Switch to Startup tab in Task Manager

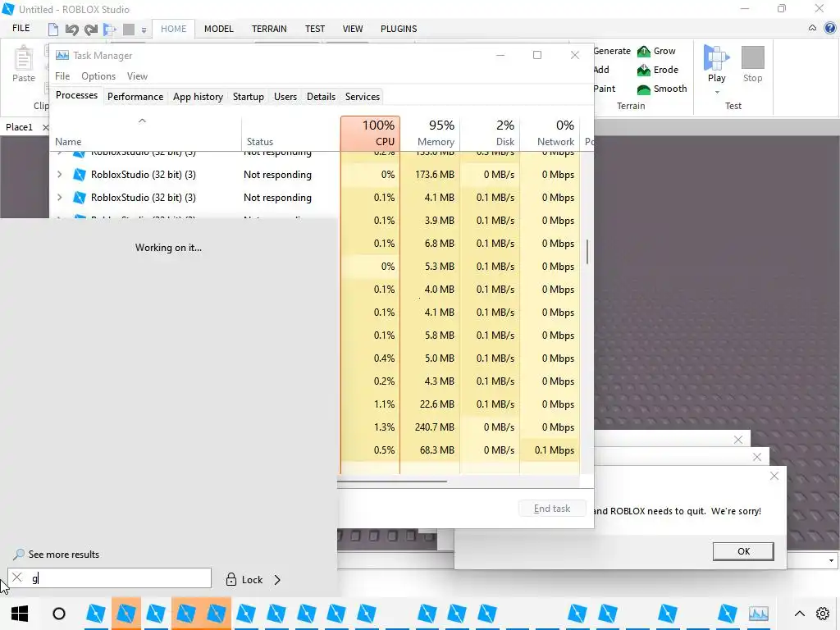click(248, 97)
